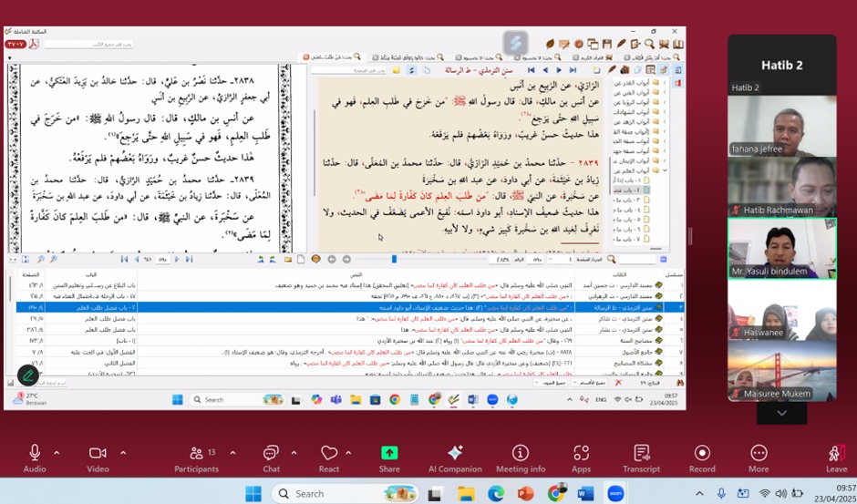Toggle the index sidebar panel icon
This screenshot has height=504, width=857.
click(x=677, y=70)
